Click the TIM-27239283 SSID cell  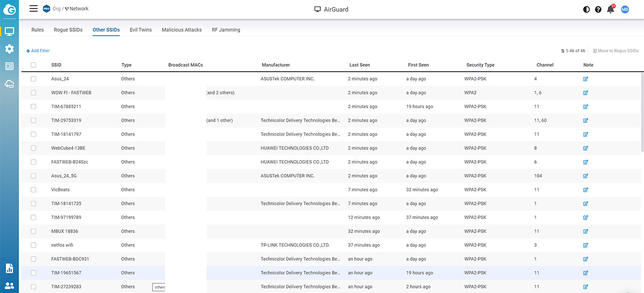coord(66,286)
